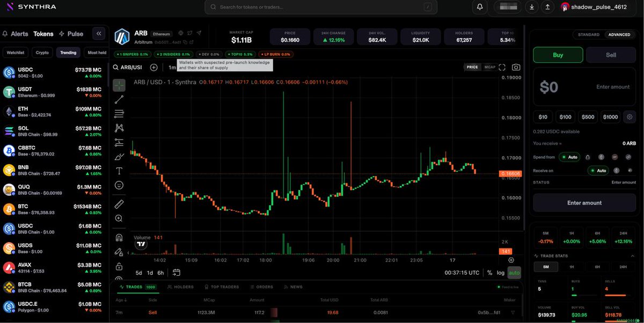644x323 pixels.
Task: Click the search tokens or traders field
Action: 321,7
